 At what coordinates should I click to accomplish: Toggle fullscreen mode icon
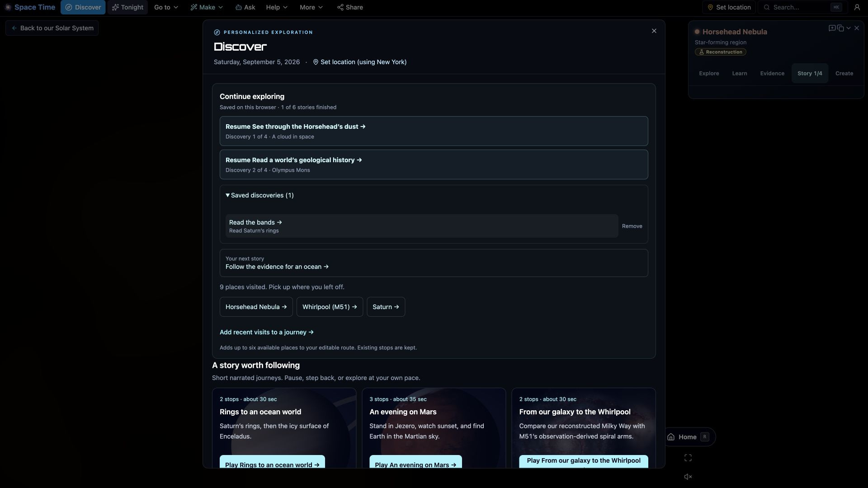688,458
